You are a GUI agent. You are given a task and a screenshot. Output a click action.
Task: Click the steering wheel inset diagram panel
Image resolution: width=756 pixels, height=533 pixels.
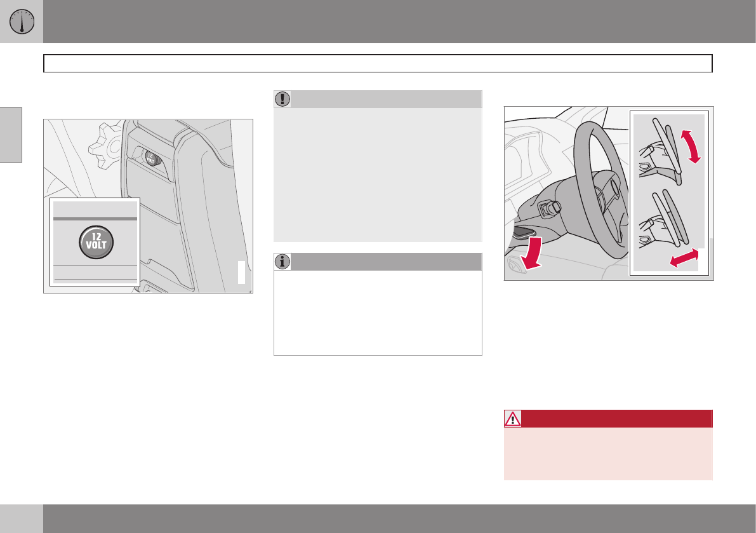coord(669,193)
